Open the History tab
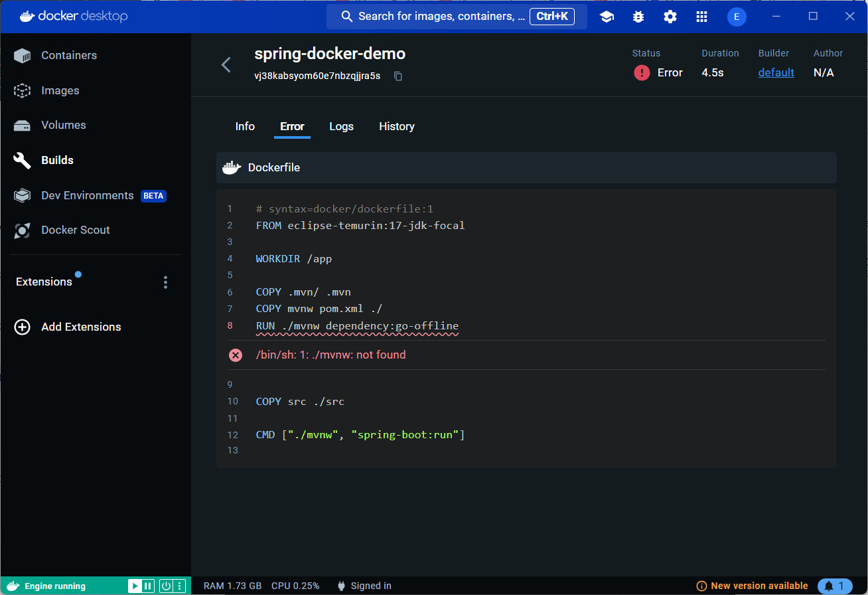868x595 pixels. pos(397,126)
